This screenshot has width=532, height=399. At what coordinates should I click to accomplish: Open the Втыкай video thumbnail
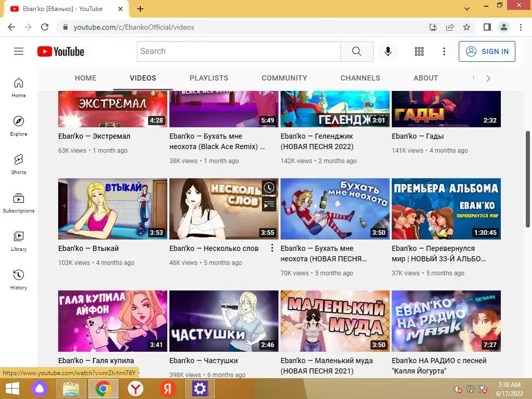(x=113, y=209)
